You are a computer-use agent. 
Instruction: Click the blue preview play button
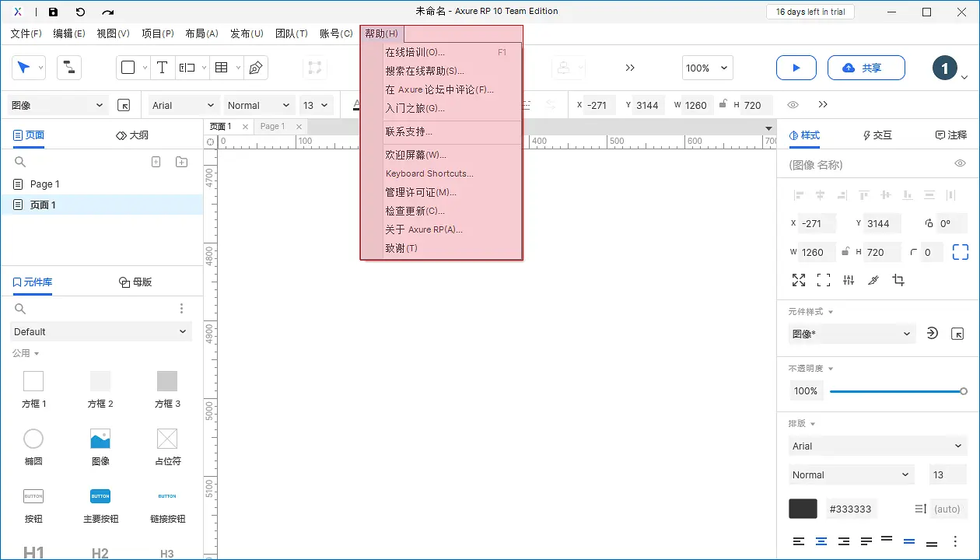coord(796,68)
